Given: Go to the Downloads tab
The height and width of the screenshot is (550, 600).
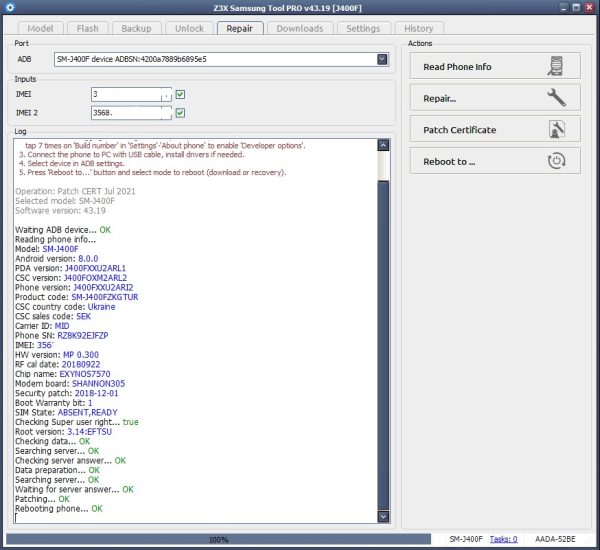Looking at the screenshot, I should [300, 28].
